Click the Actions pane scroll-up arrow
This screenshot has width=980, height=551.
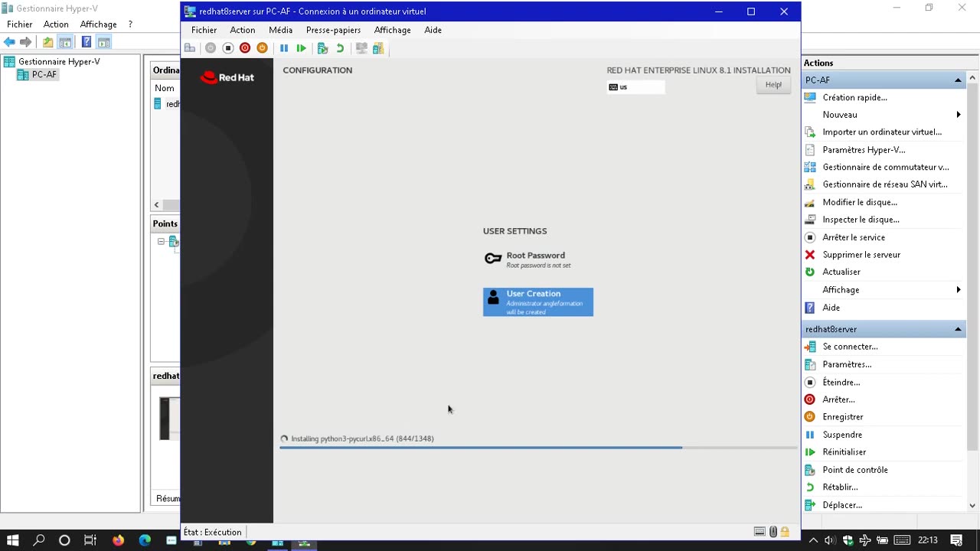point(973,78)
